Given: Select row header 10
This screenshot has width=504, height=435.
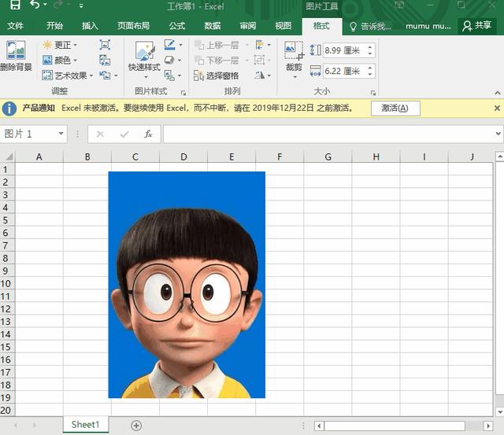Looking at the screenshot, I should click(6, 283).
